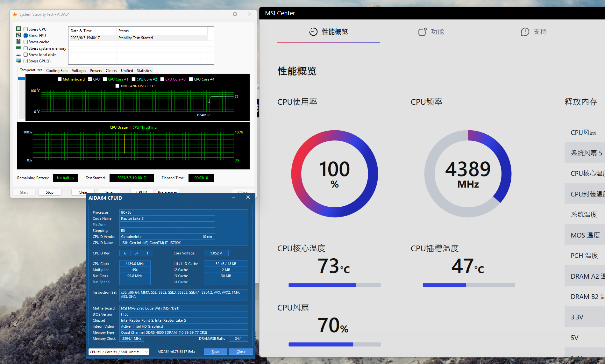Click the Stress system memory RAM icon
Viewport: 605px width, 364px height.
pyautogui.click(x=18, y=48)
